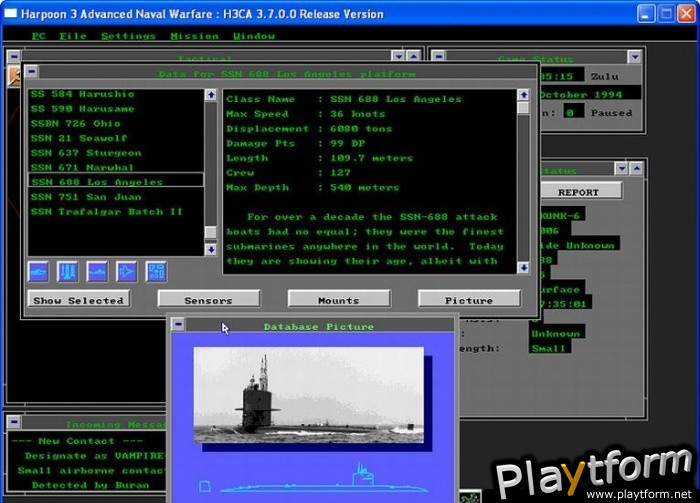Image resolution: width=700 pixels, height=503 pixels.
Task: Click Game Status window down arrow
Action: (x=634, y=56)
